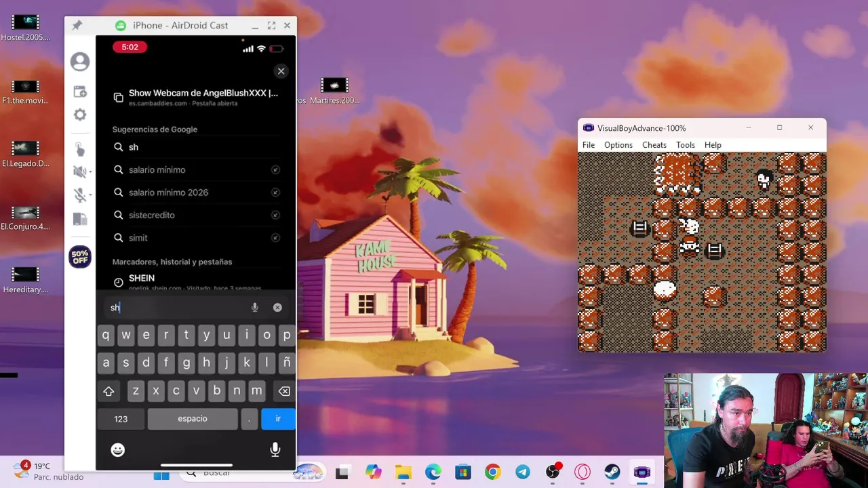Viewport: 868px width, 488px height.
Task: Tap the shift key on phone keyboard
Action: coord(108,391)
